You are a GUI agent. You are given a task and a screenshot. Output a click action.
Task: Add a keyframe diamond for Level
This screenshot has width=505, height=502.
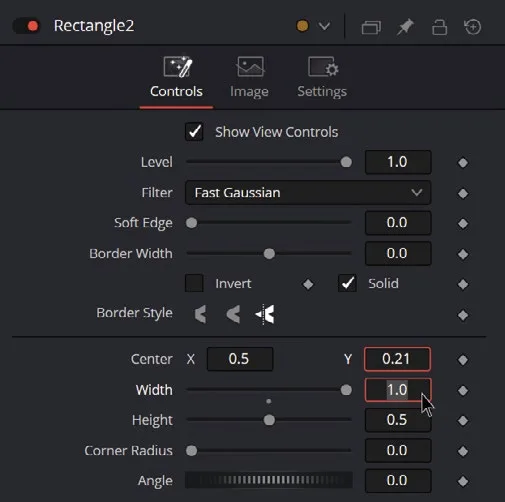pos(463,163)
